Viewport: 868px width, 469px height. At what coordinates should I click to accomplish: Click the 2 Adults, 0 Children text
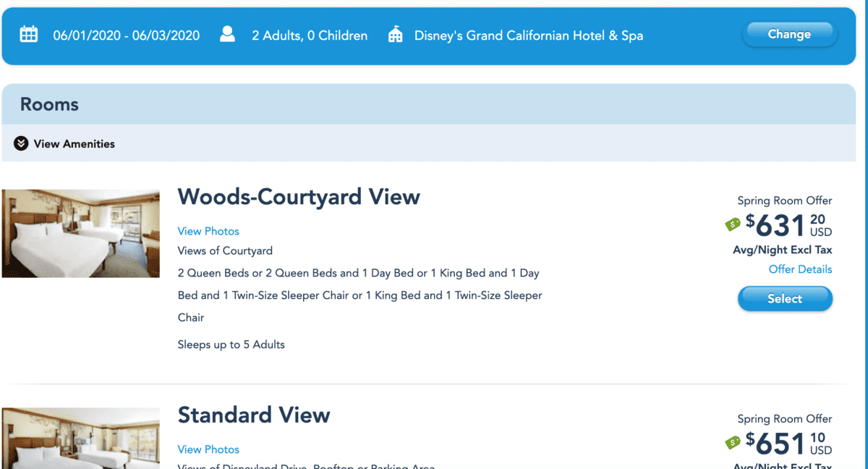[x=310, y=35]
